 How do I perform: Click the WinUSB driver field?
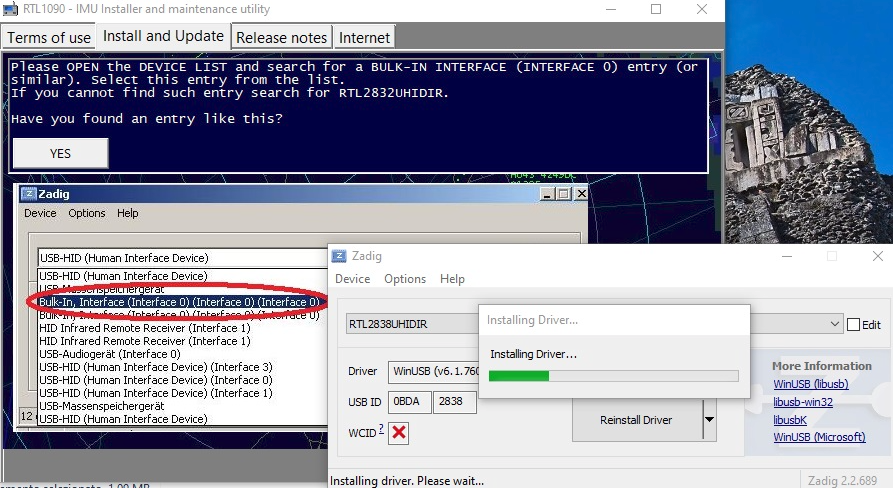tap(434, 371)
